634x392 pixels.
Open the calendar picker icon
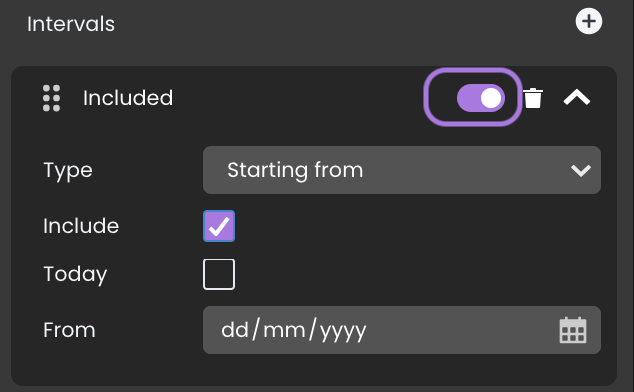(573, 330)
